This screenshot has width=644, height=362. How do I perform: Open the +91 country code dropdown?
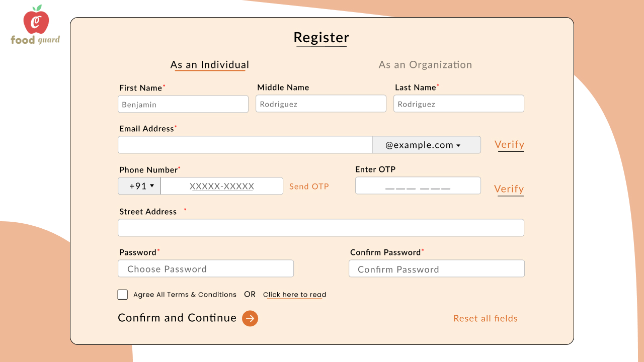coord(139,186)
